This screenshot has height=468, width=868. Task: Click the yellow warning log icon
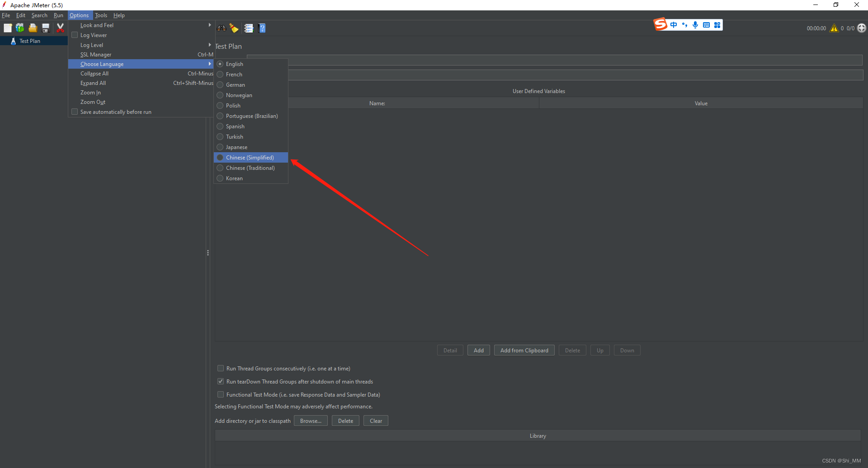click(834, 28)
